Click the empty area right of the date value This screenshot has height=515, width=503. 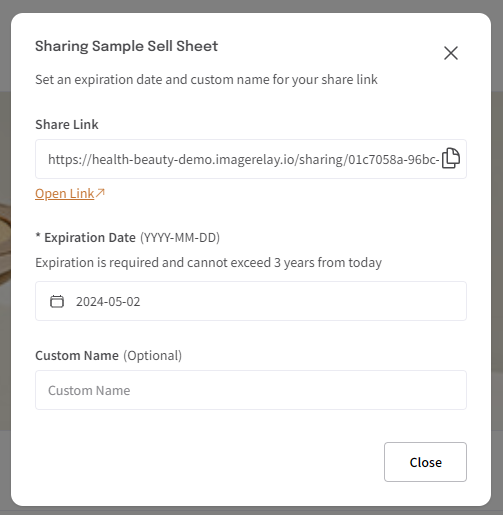point(300,301)
